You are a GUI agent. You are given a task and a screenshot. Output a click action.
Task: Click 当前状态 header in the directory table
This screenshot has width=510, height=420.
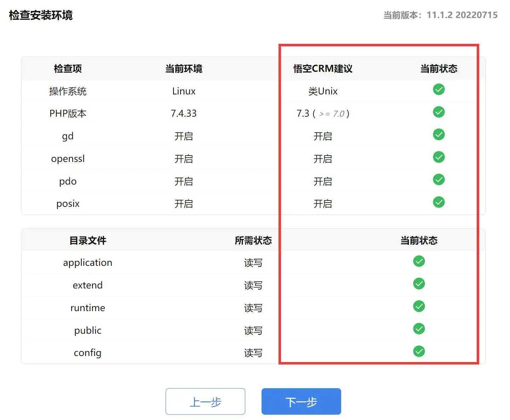[x=419, y=240]
